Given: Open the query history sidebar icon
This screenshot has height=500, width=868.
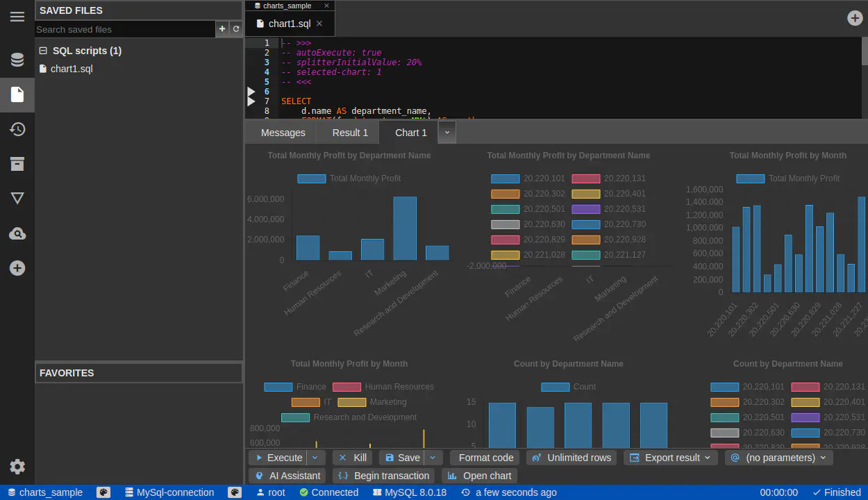Looking at the screenshot, I should tap(17, 129).
